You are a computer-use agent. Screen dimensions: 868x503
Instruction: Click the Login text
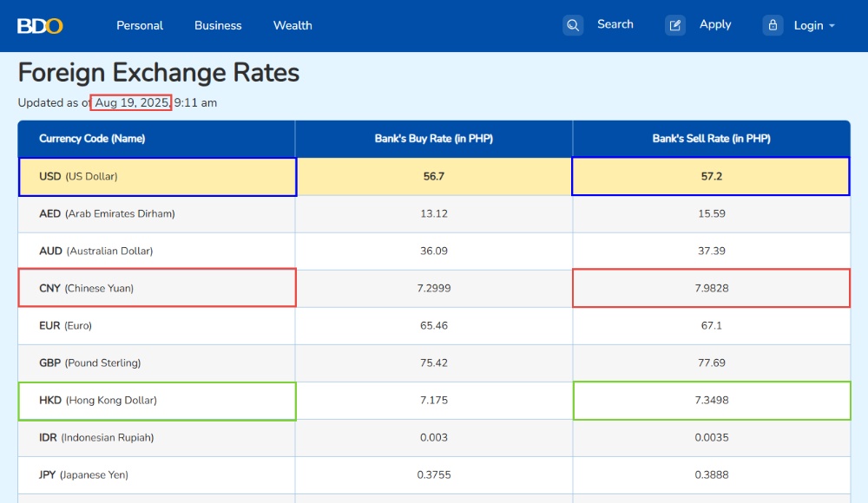coord(808,25)
